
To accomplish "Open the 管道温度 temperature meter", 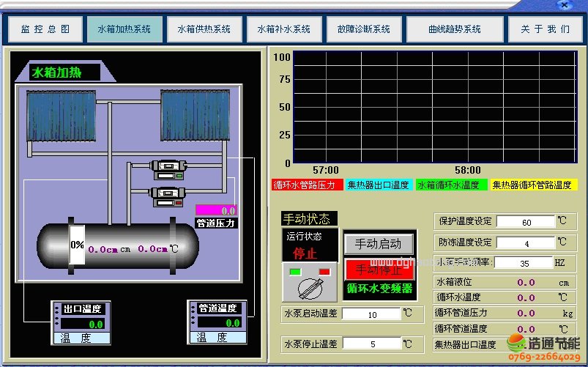I will 217,322.
